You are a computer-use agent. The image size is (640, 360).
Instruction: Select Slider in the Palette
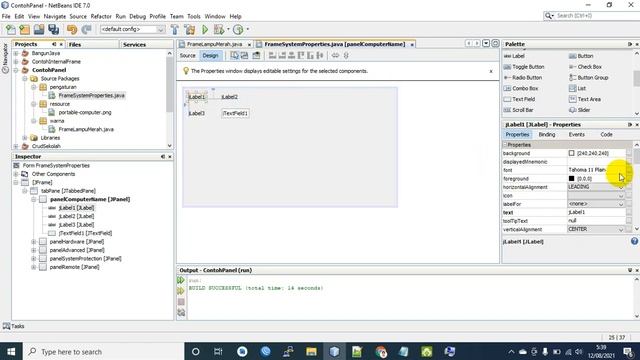tap(580, 110)
